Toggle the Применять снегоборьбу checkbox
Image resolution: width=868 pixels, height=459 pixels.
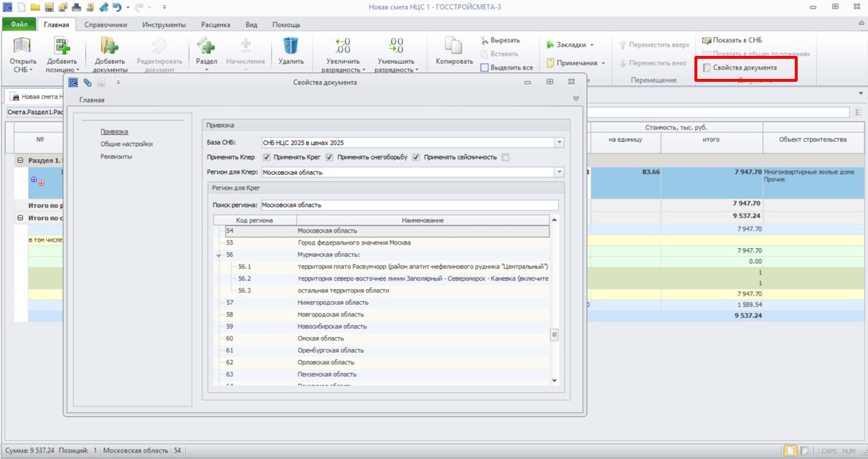[415, 157]
